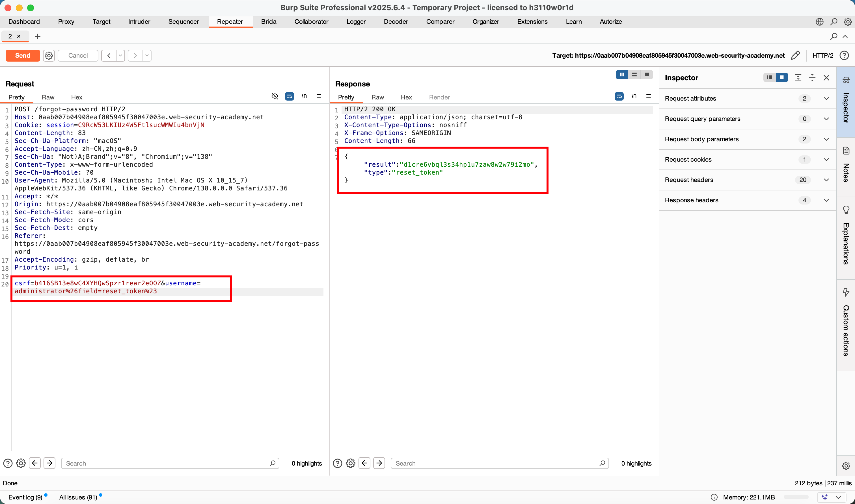This screenshot has height=504, width=855.
Task: Click the request search input field
Action: click(x=170, y=463)
